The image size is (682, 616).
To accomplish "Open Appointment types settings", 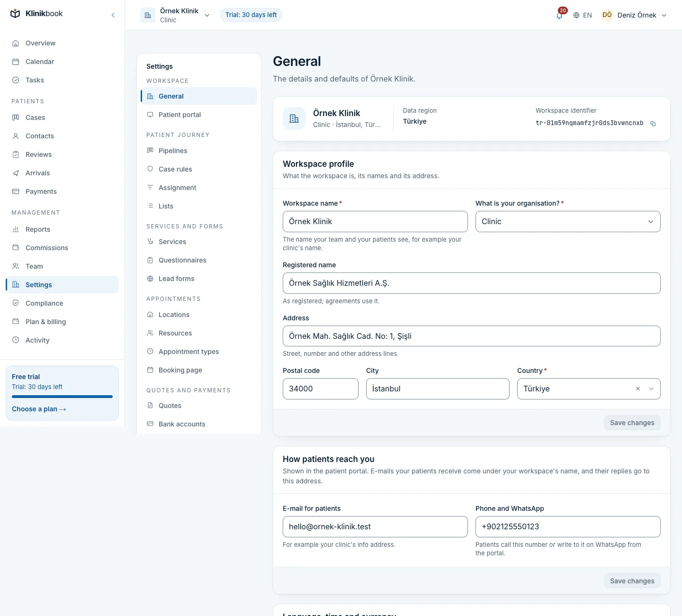I will click(199, 352).
